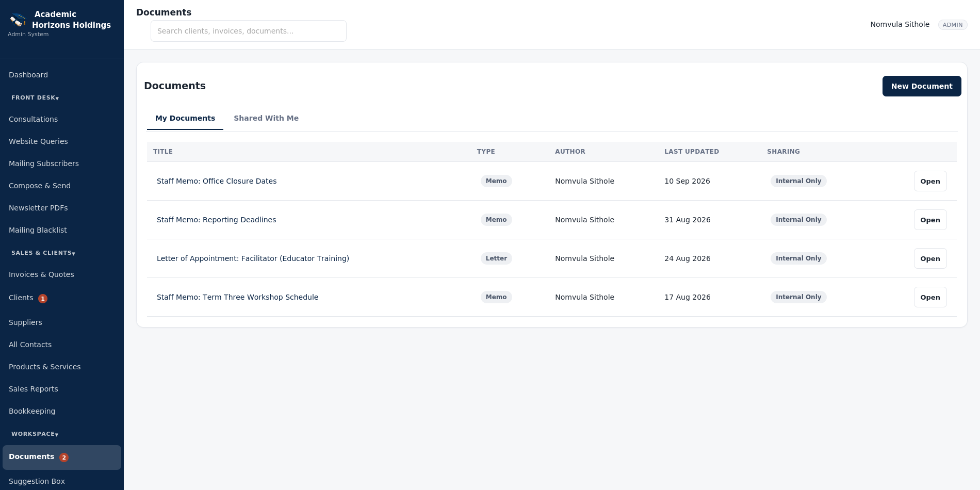Click the Academic Horizons logo icon

tap(18, 20)
